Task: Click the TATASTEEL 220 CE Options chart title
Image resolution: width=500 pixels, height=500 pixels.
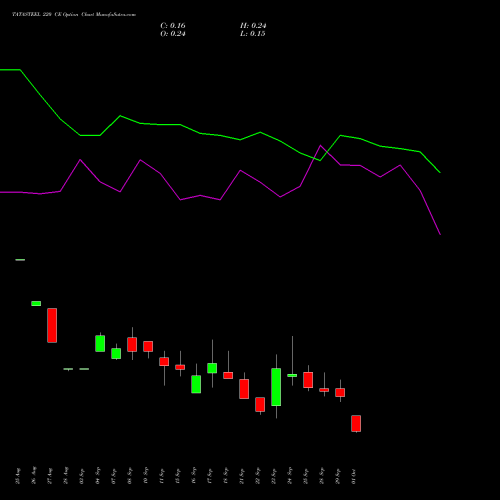Action: (74, 15)
